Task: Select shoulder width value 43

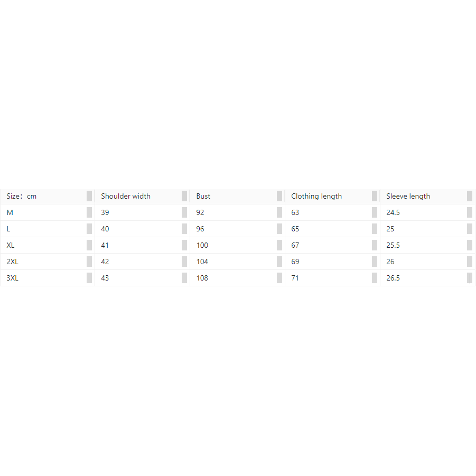Action: click(105, 278)
